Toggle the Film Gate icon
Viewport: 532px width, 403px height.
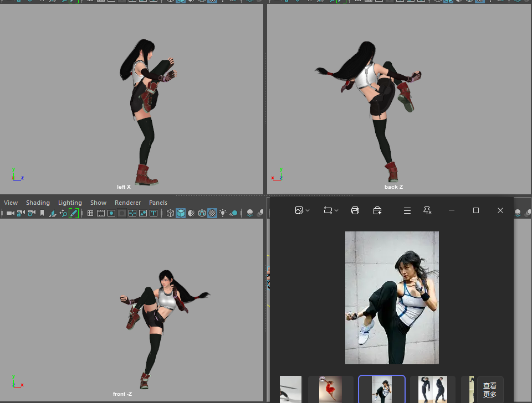click(x=101, y=213)
